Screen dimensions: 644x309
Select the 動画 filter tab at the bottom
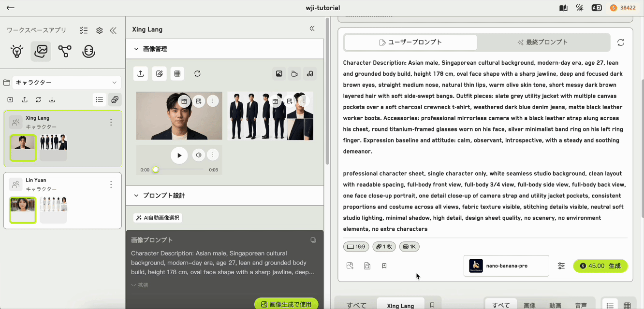(x=556, y=305)
